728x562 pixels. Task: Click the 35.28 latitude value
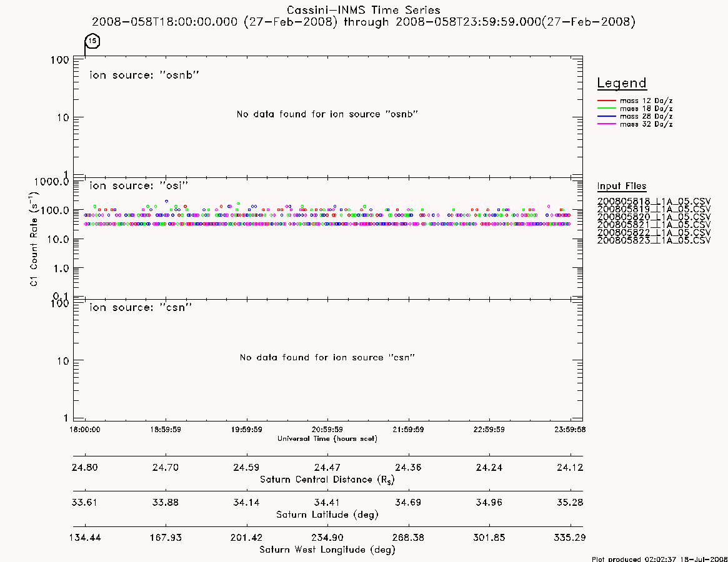tap(570, 503)
